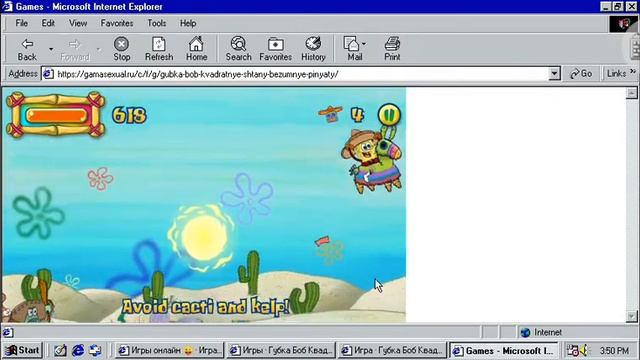Click the Internet zone status indicator
The image size is (640, 360).
(543, 332)
